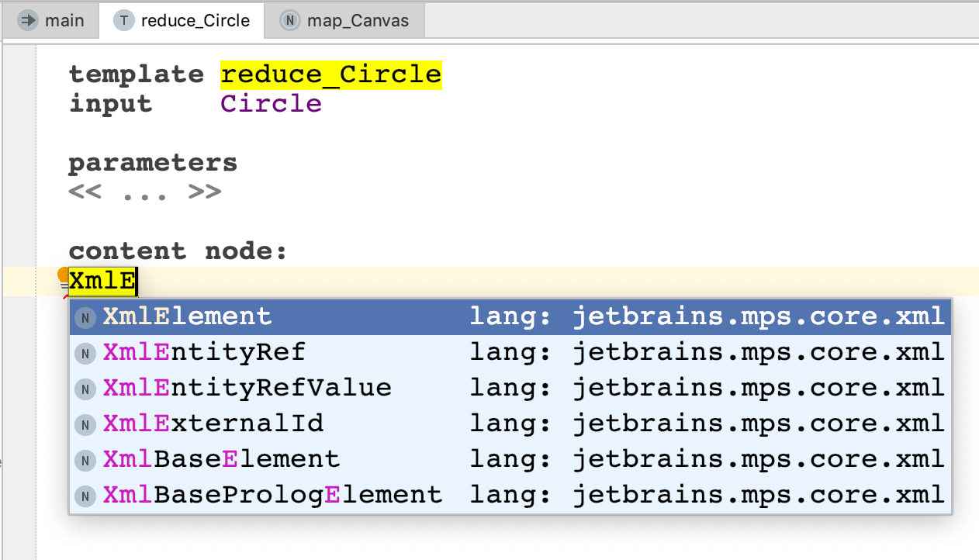Click lang: jetbrains.mps.core.xml on XmlExternalId row
Screen dimensions: 979x560
click(x=707, y=423)
